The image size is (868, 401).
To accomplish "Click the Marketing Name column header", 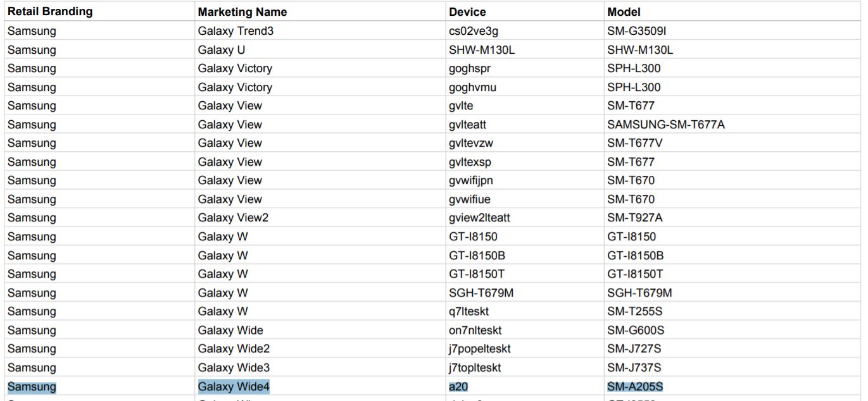I will pyautogui.click(x=242, y=12).
